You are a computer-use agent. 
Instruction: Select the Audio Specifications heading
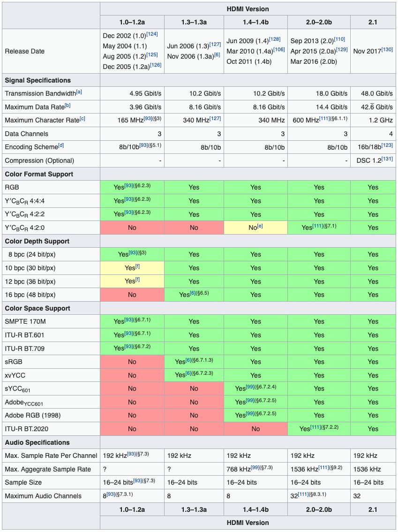coord(37,443)
